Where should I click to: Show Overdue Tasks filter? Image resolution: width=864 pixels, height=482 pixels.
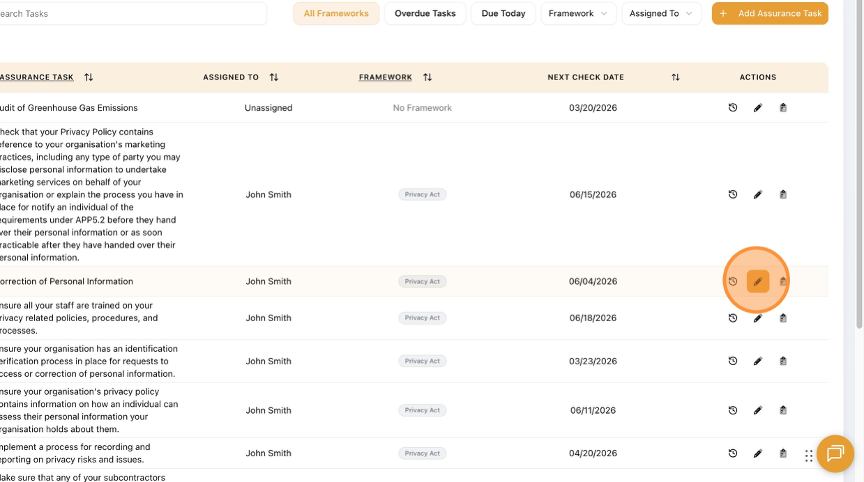425,14
